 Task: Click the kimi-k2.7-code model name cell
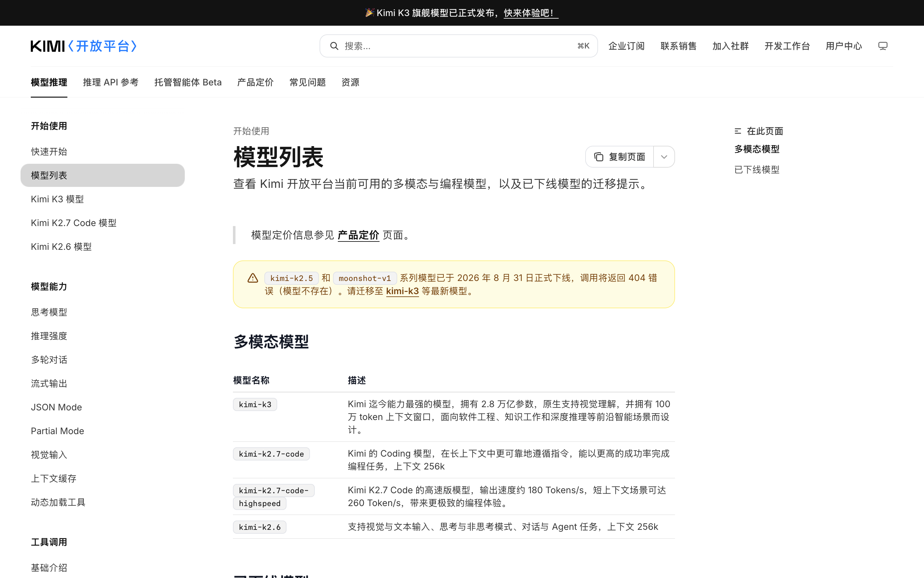(271, 454)
